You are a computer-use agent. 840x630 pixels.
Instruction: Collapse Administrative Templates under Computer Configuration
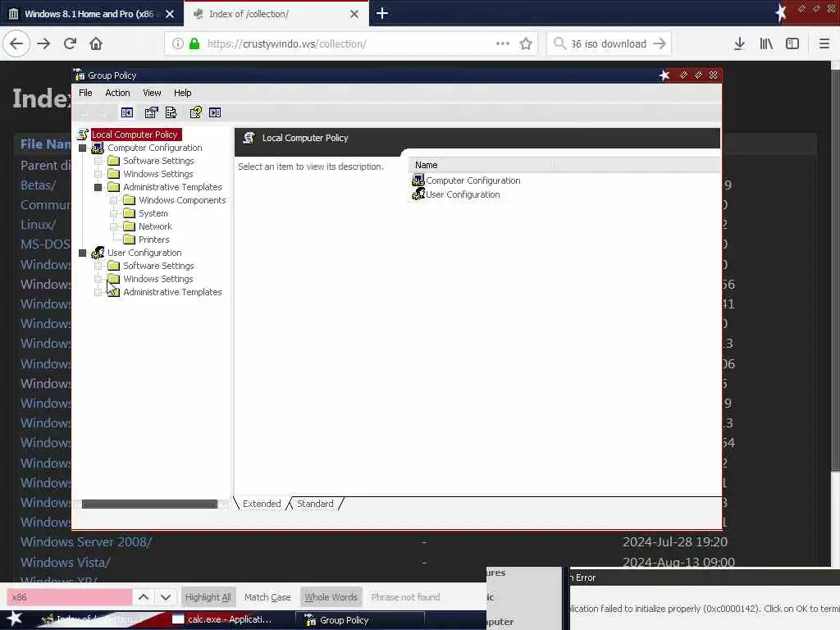point(98,187)
